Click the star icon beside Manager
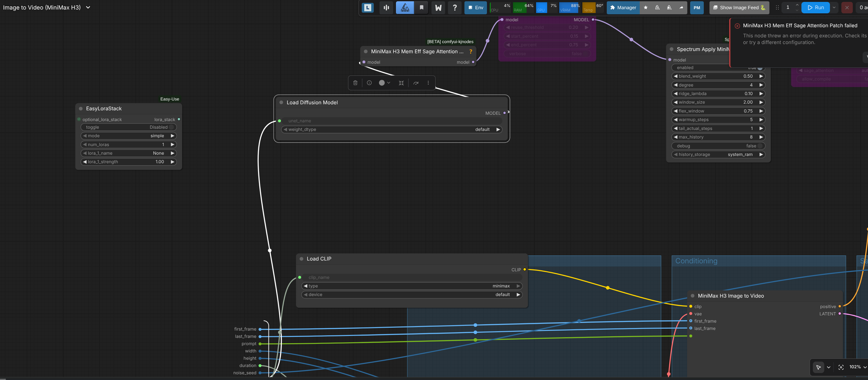This screenshot has height=380, width=868. pos(645,7)
